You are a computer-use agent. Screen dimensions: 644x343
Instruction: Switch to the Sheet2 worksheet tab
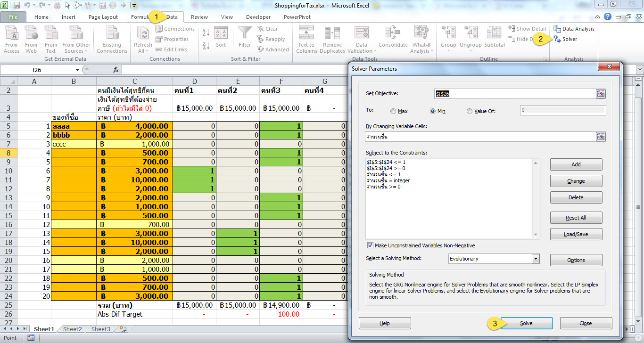click(x=72, y=329)
